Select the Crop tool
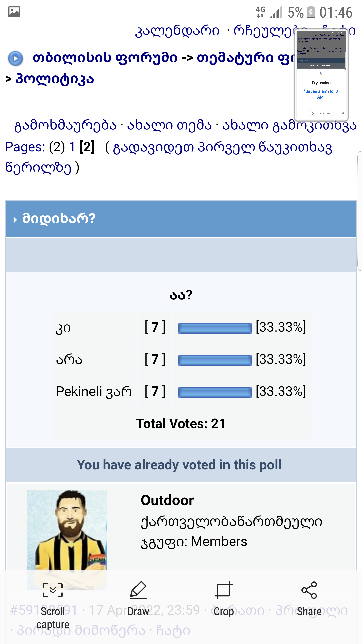Screen dimensions: 362x644 click(x=223, y=590)
